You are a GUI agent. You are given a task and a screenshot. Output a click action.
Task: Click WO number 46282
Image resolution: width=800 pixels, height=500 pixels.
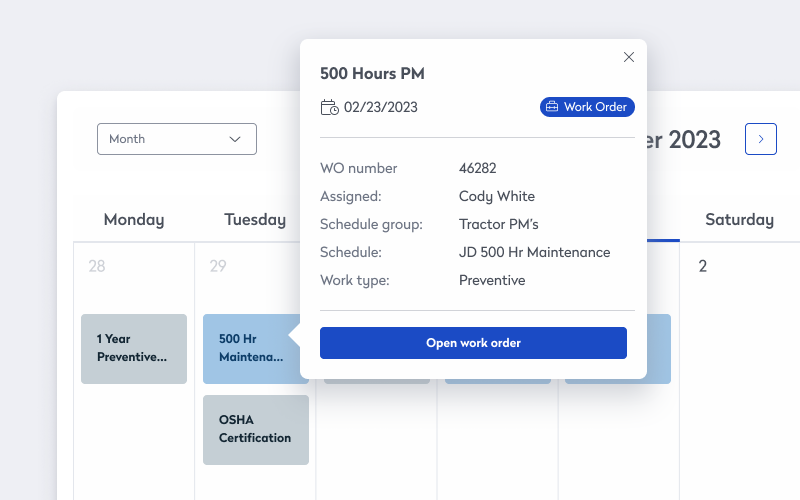[x=477, y=168]
